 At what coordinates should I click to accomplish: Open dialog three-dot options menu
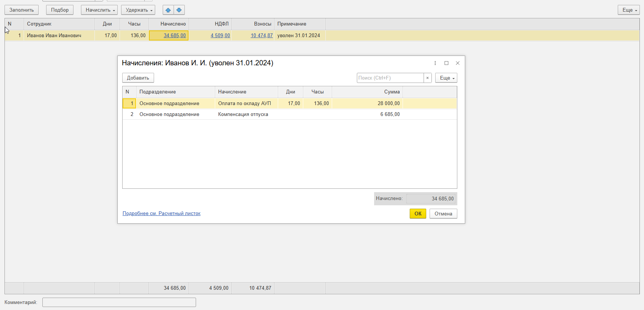[x=435, y=63]
